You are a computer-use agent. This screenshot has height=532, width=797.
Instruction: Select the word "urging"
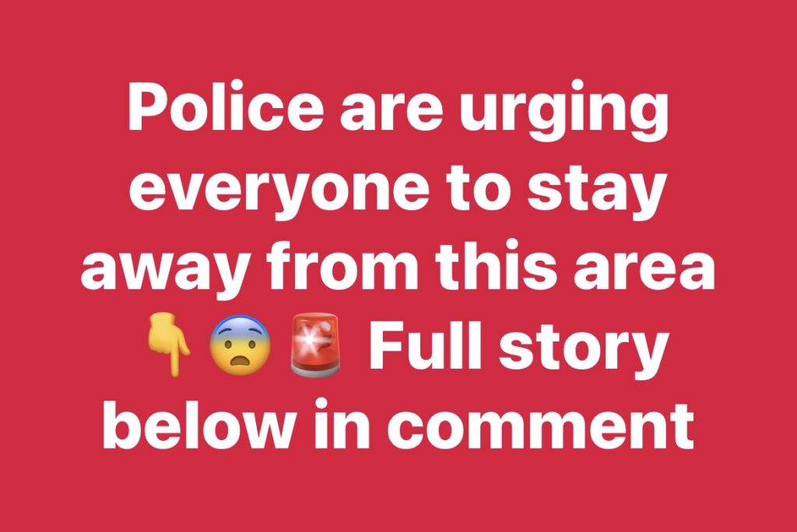point(564,112)
